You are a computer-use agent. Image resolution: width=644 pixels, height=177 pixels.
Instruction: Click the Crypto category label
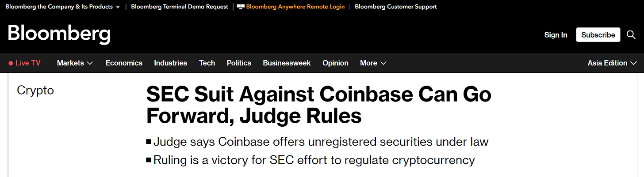[x=35, y=90]
